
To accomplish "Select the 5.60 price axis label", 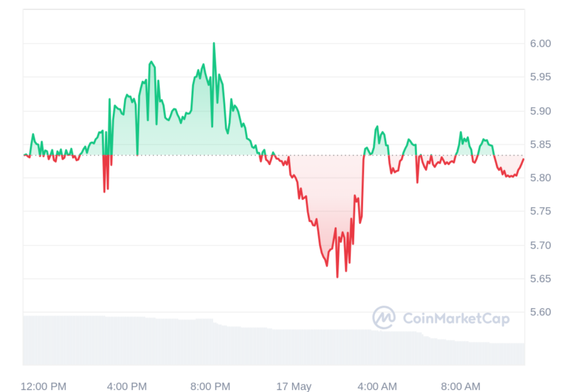I will click(x=540, y=312).
